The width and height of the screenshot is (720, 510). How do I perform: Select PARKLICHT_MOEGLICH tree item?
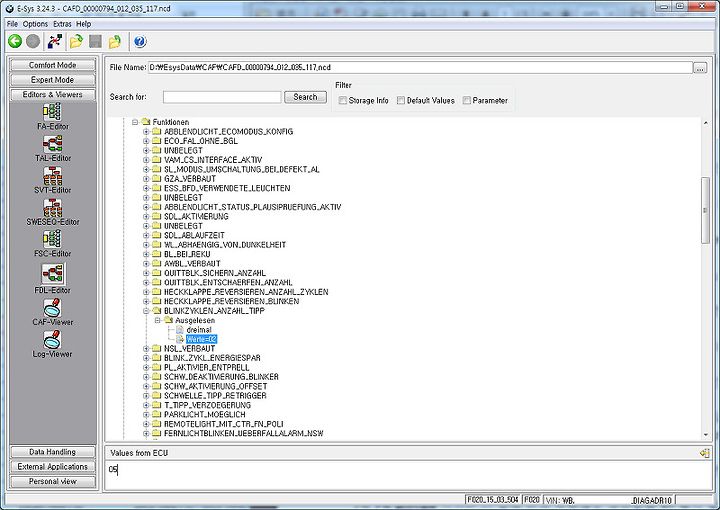(x=205, y=415)
